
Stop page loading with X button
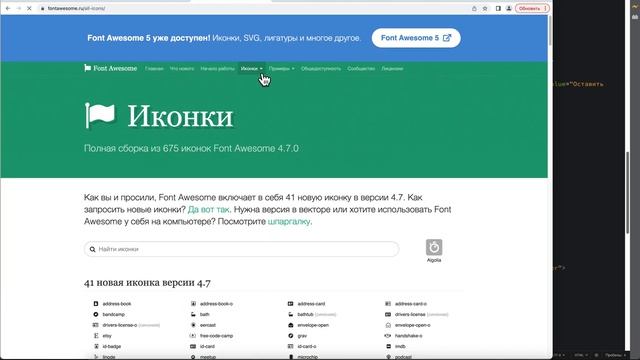[29, 8]
